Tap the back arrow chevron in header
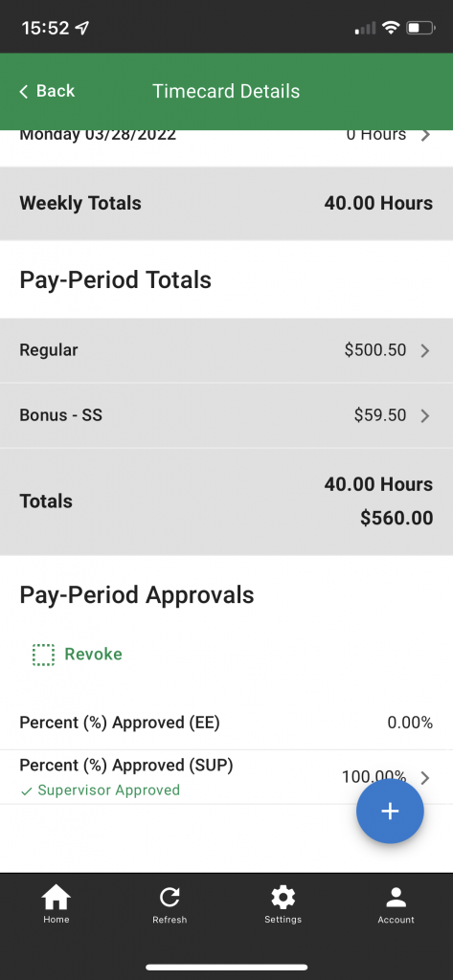Image resolution: width=453 pixels, height=980 pixels. (24, 91)
